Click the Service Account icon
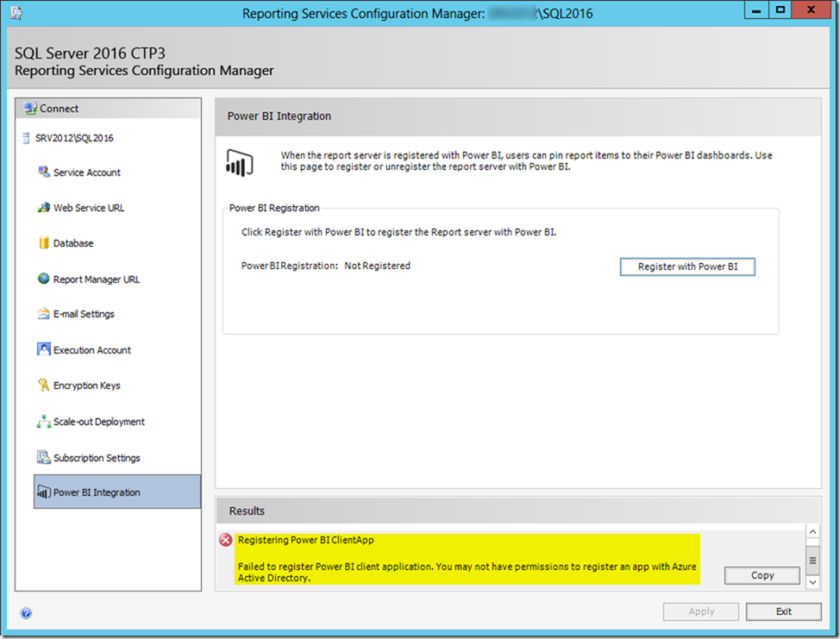 tap(44, 172)
